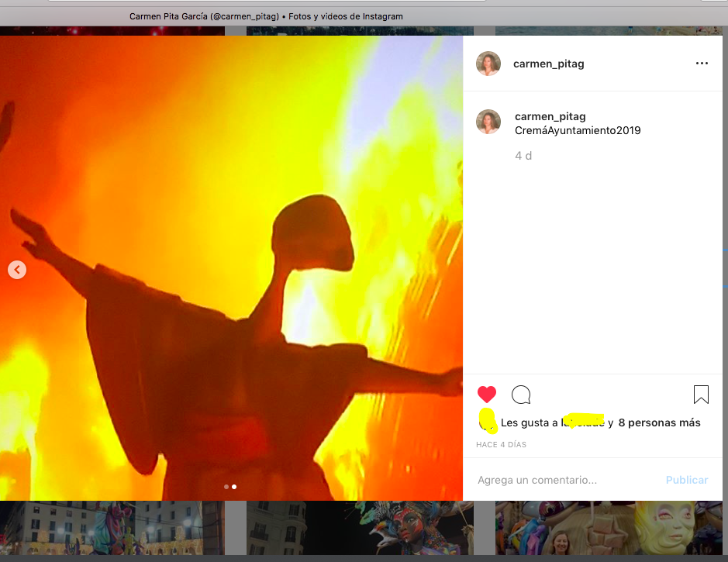
Task: Click small liker avatar before "Les gusta a"
Action: [x=487, y=422]
